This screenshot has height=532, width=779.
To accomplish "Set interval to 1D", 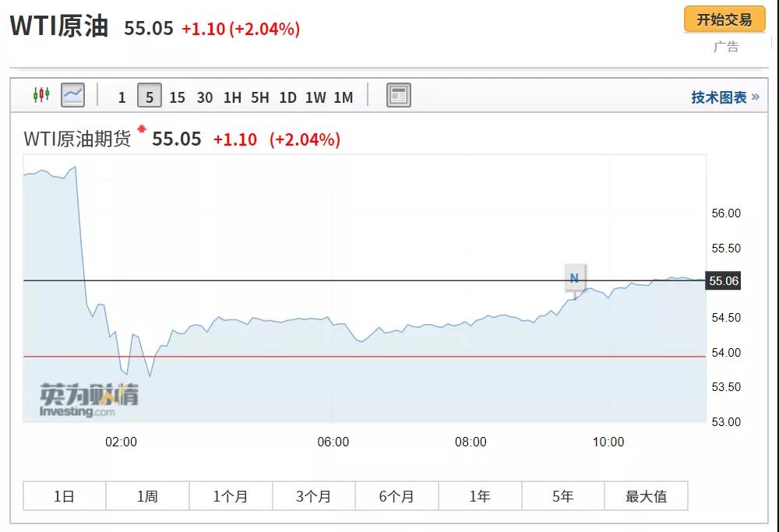I will coord(287,97).
